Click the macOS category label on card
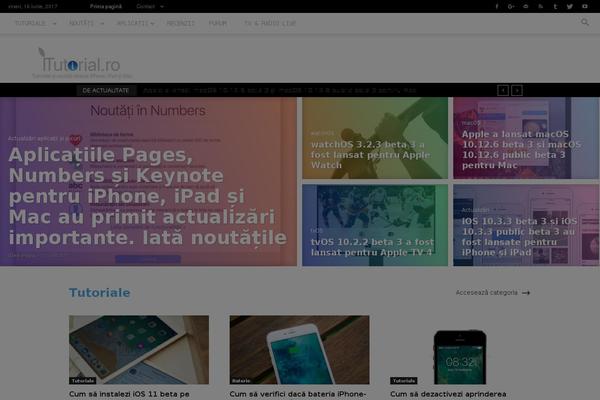 pyautogui.click(x=471, y=123)
